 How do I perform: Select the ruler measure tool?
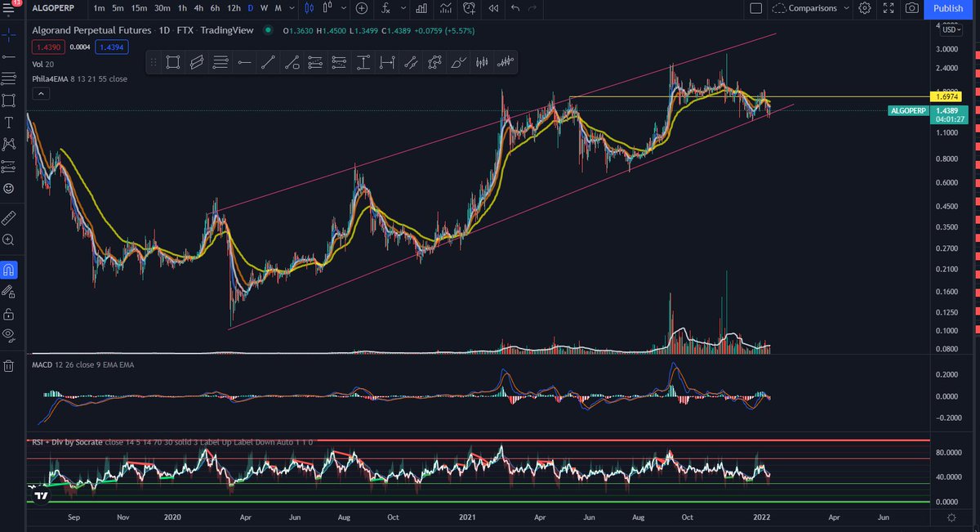click(9, 217)
